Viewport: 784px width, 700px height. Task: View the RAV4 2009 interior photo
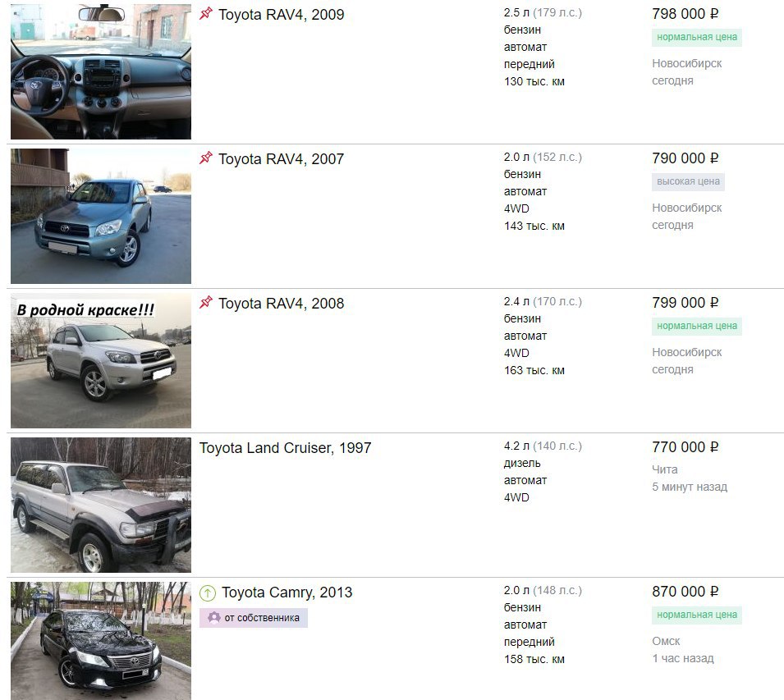[x=101, y=71]
